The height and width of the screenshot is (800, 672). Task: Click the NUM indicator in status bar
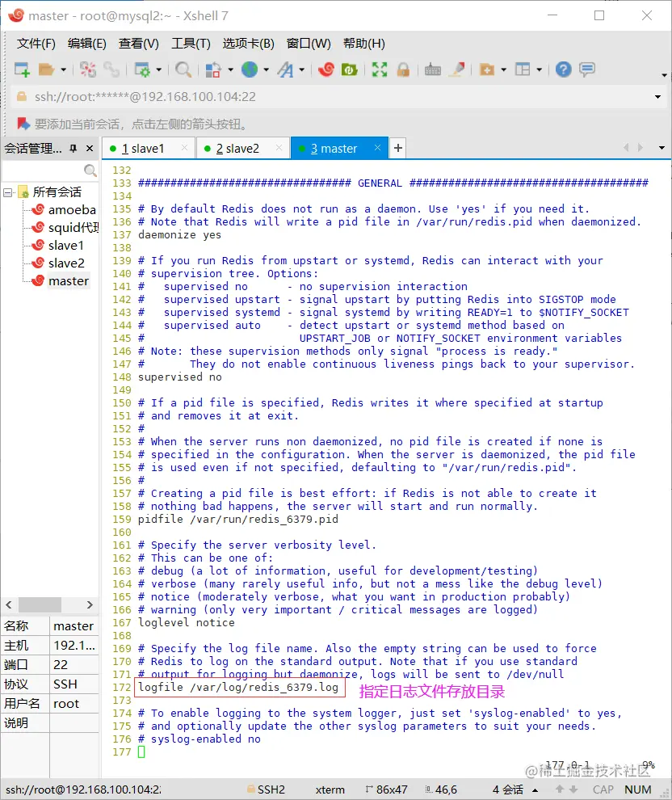click(638, 789)
